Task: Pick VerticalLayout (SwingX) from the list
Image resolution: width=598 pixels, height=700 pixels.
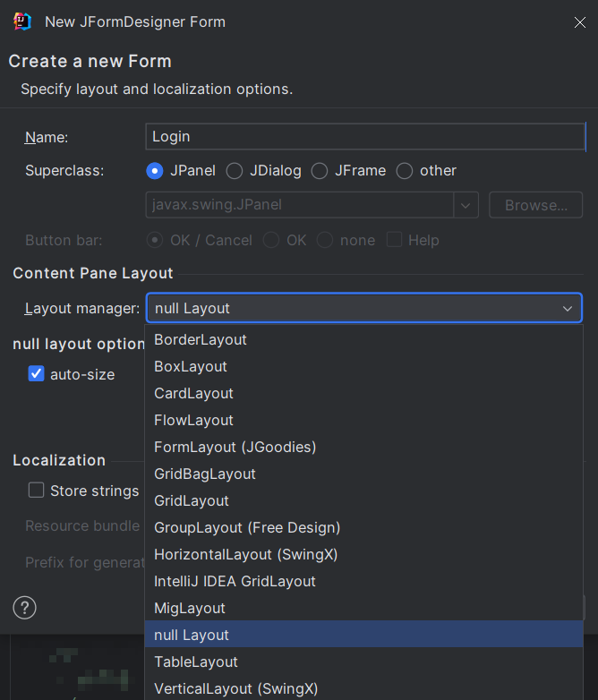Action: 235,688
